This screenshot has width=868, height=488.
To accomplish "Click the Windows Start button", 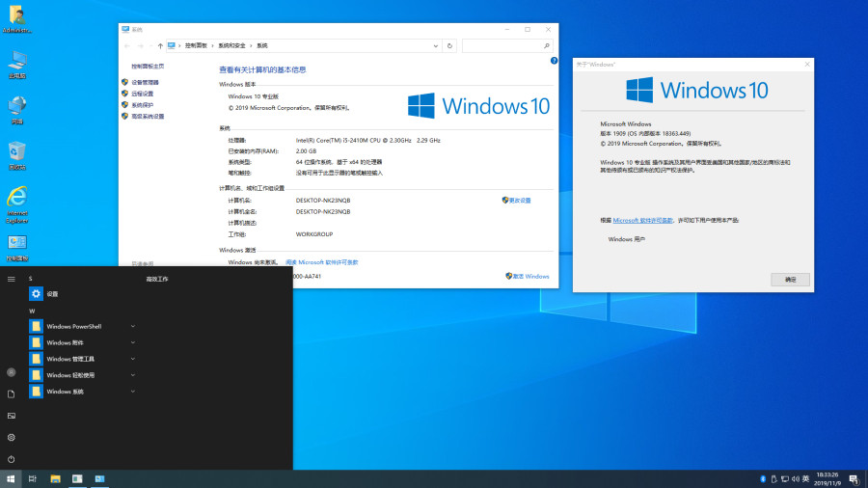I will tap(11, 478).
